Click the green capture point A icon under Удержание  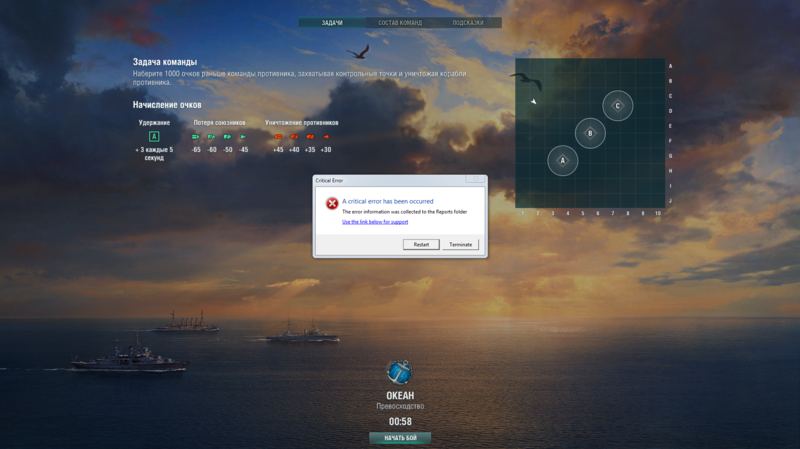(x=154, y=136)
